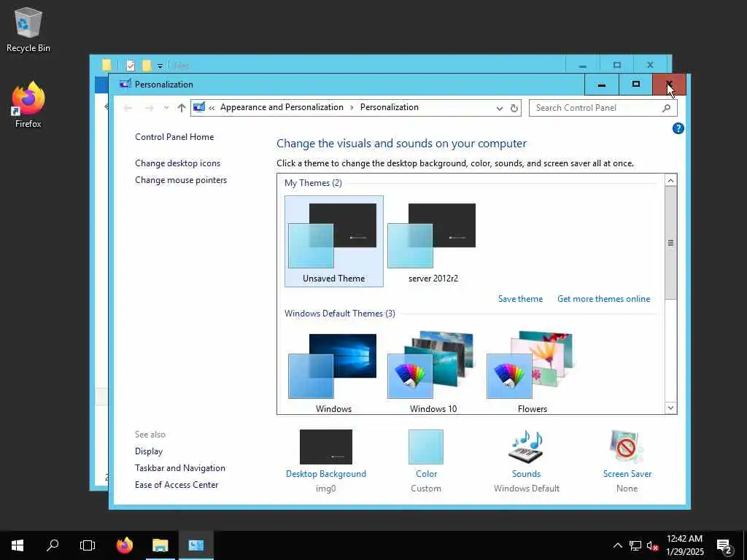The height and width of the screenshot is (560, 747).
Task: Close the background File Explorer window
Action: [x=650, y=65]
